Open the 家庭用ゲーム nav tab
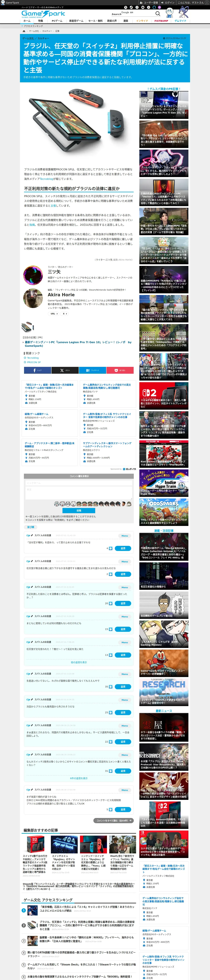 point(76,21)
